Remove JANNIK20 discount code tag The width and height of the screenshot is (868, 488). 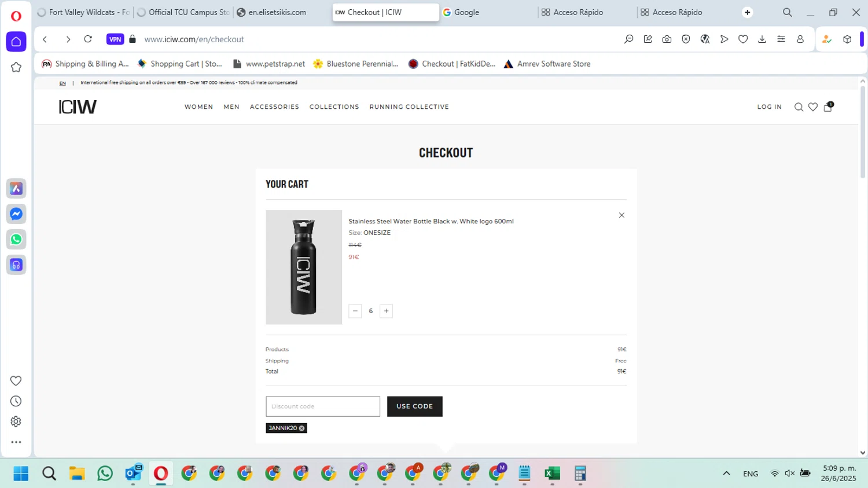[302, 428]
